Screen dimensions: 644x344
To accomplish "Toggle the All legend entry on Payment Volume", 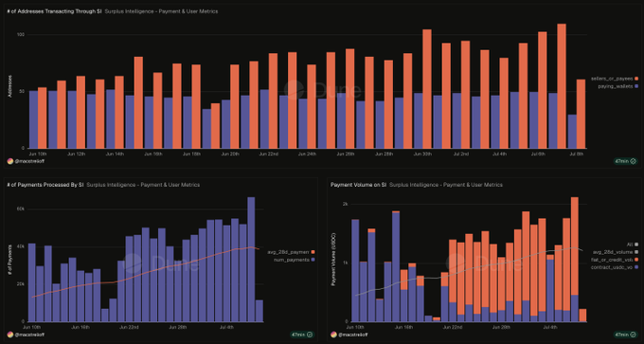I will [633, 244].
